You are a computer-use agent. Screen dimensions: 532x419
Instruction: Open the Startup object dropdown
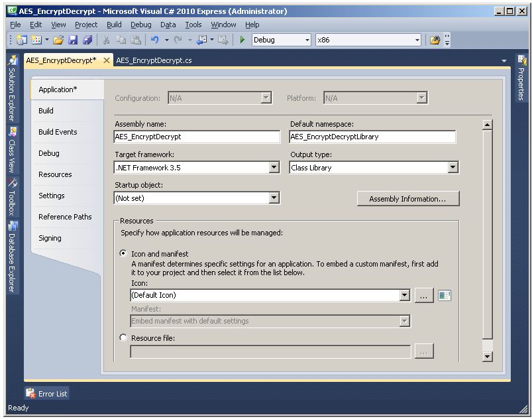point(197,198)
